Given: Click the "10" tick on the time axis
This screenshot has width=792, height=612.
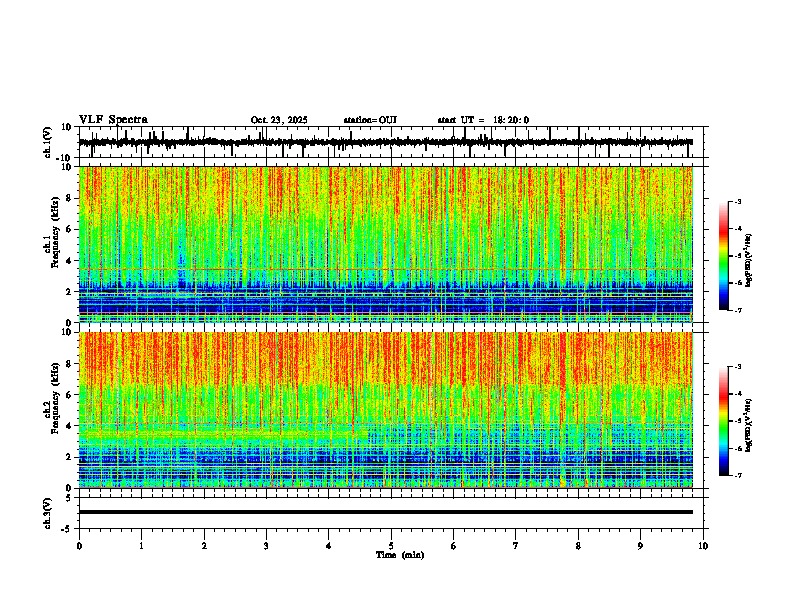Looking at the screenshot, I should pyautogui.click(x=703, y=546).
